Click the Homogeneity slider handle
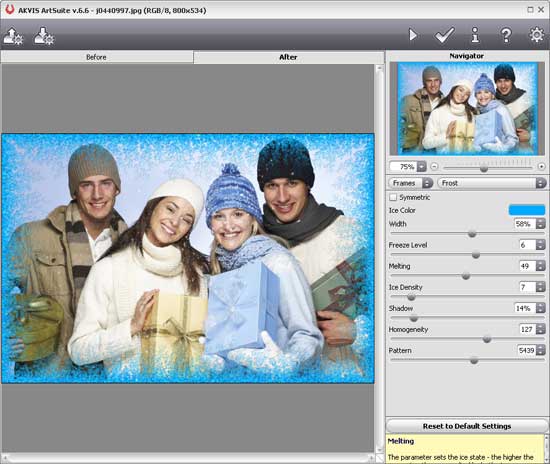The height and width of the screenshot is (464, 550). (487, 339)
